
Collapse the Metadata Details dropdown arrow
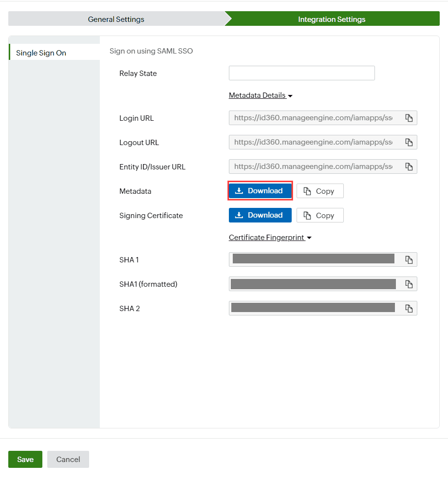291,95
